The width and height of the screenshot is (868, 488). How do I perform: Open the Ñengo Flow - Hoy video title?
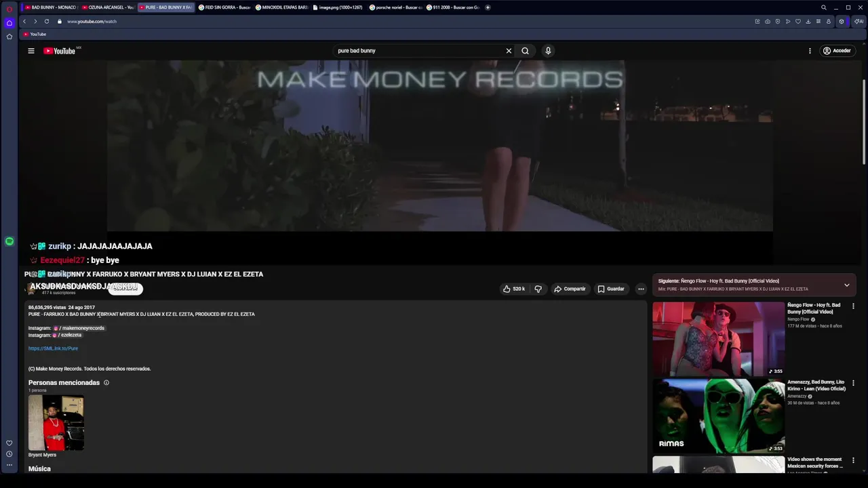(x=814, y=308)
